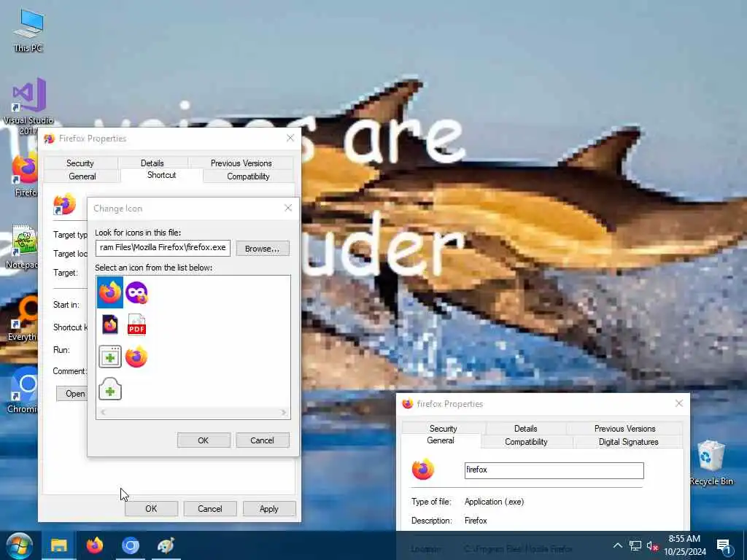Open Details tab in Firefox Properties shortcut window

click(152, 163)
